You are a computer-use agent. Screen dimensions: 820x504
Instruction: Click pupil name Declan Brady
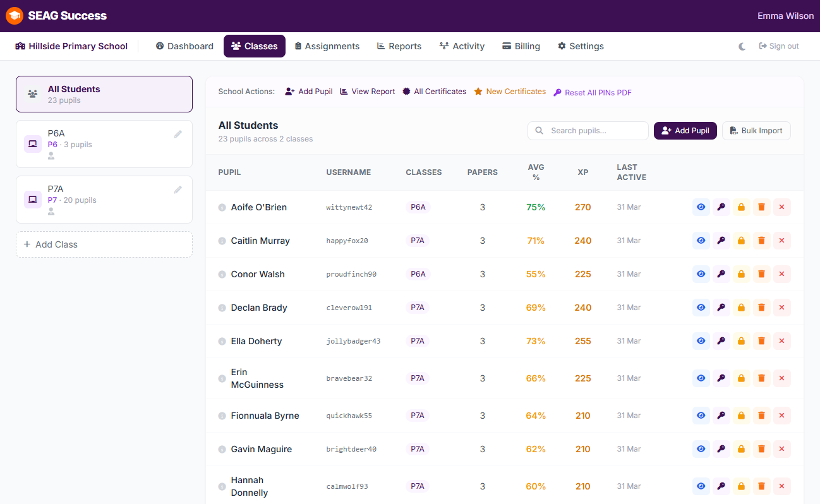[x=259, y=308]
